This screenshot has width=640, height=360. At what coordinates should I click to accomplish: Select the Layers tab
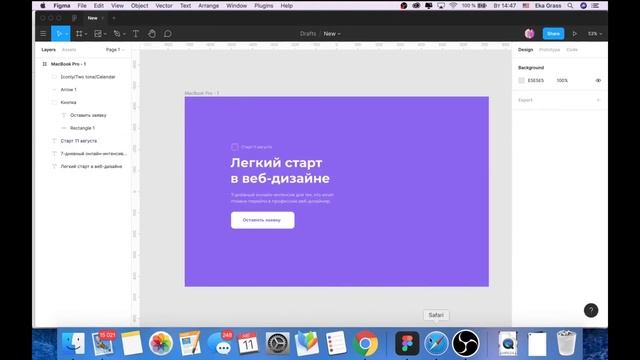pos(49,50)
